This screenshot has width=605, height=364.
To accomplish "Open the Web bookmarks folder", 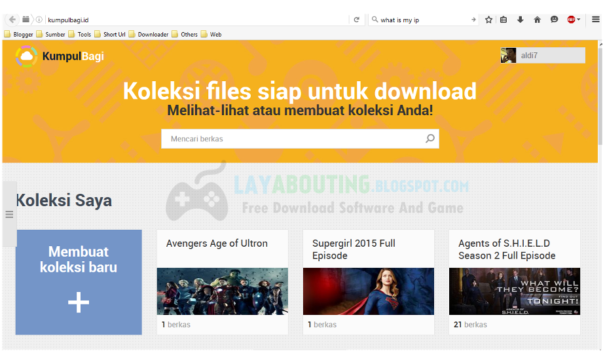I will (x=211, y=34).
